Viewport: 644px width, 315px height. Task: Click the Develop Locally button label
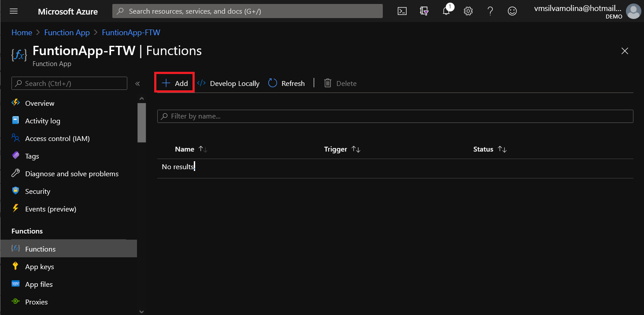tap(235, 83)
